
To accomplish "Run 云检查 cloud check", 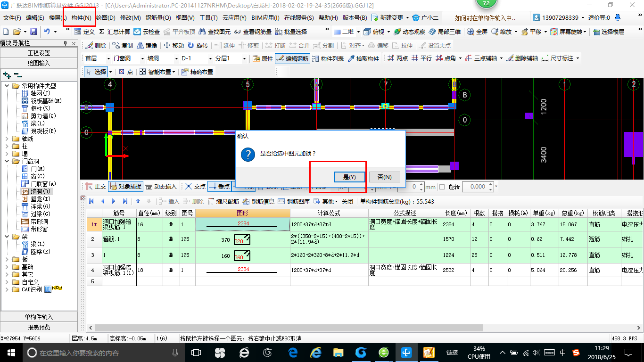I will pos(147,32).
